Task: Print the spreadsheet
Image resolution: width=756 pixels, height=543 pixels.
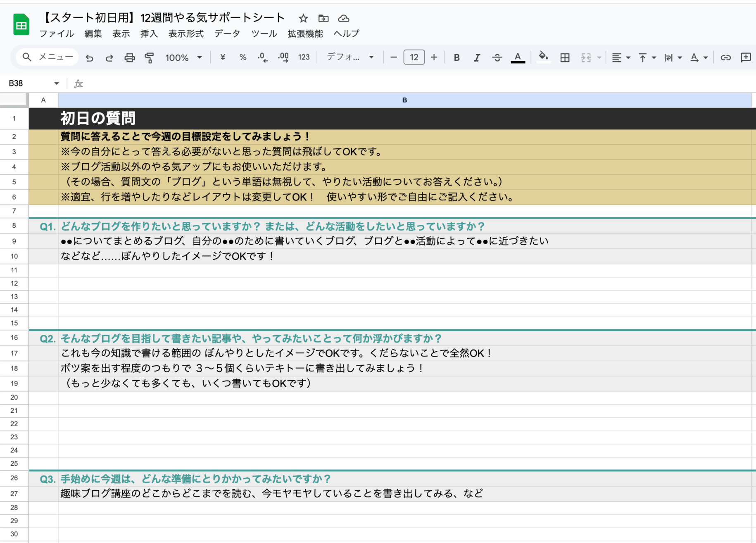Action: coord(129,57)
